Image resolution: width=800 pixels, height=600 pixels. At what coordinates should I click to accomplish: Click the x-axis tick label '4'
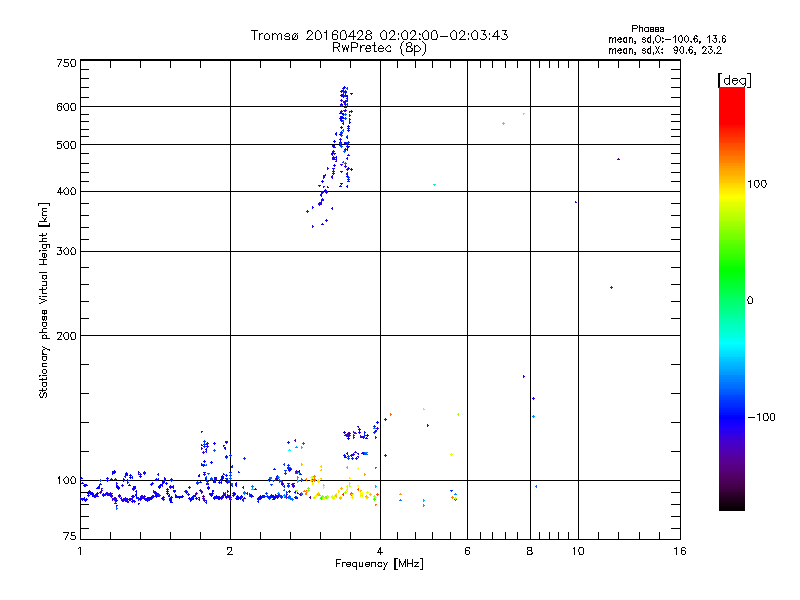click(x=380, y=551)
